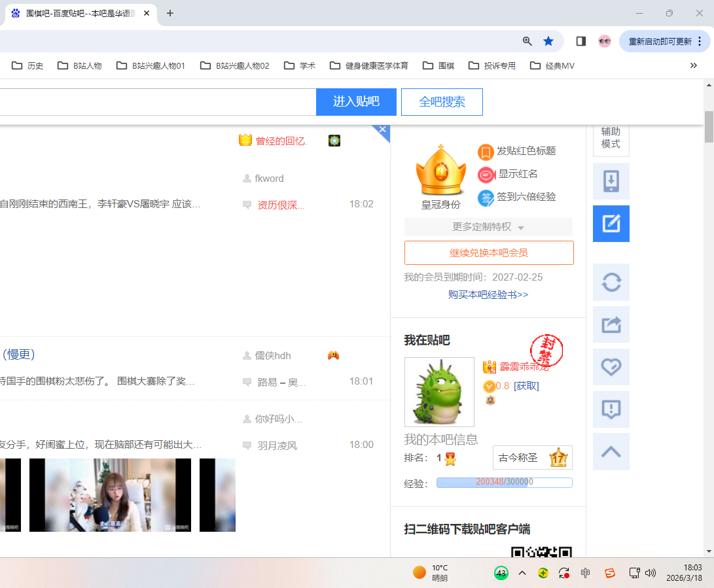Click the share sidebar icon
Screen dimensions: 714x588
(x=611, y=324)
